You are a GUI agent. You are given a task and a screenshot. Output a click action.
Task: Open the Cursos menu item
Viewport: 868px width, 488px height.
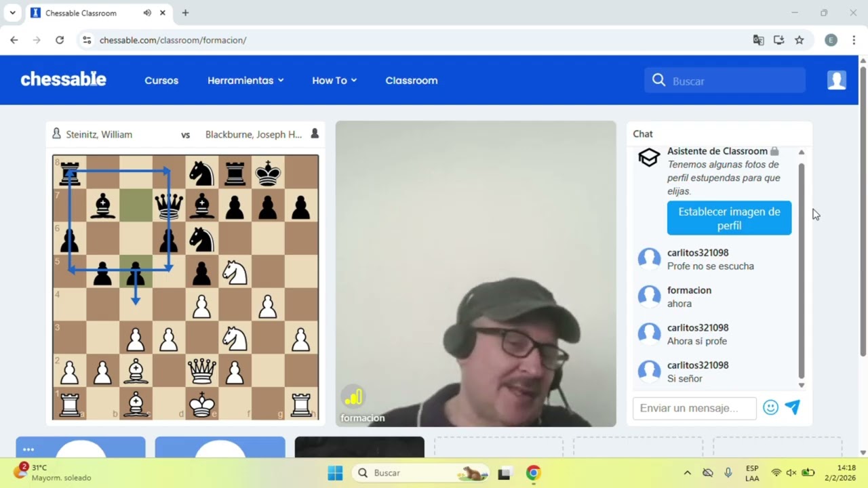[x=161, y=81]
